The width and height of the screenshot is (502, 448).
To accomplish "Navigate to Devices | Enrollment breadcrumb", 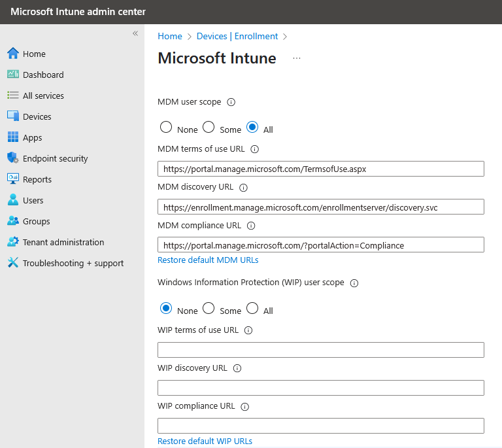I will point(237,37).
